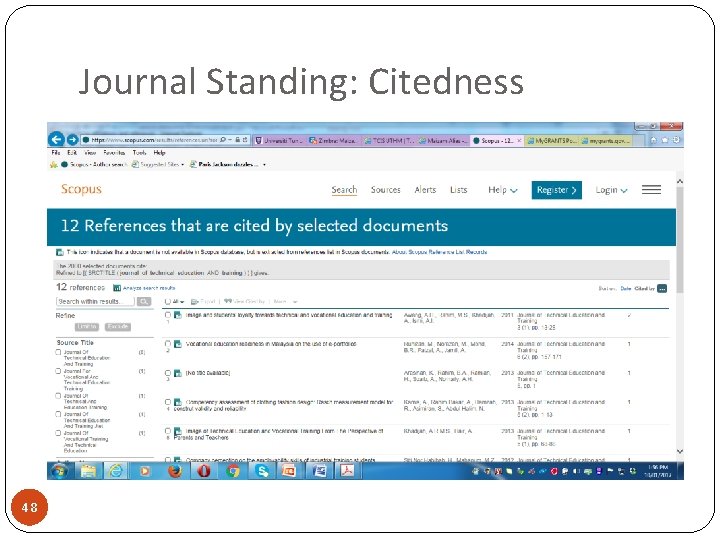
Task: Click About Scopus Reference List Records link
Action: 439,252
